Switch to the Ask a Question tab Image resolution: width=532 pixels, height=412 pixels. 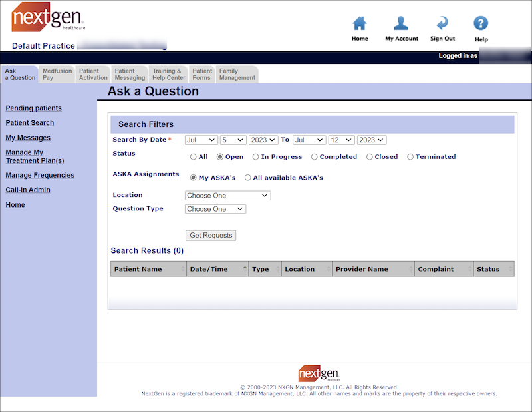coord(20,74)
